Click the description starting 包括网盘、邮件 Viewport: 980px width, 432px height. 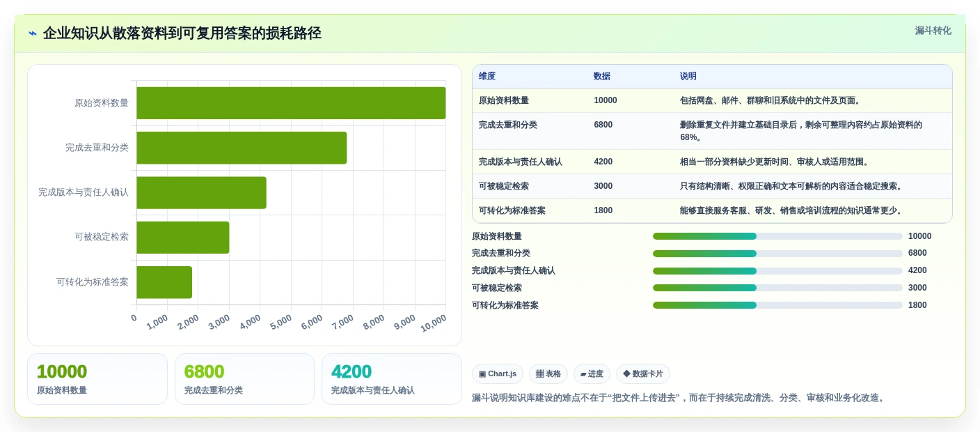(x=772, y=100)
